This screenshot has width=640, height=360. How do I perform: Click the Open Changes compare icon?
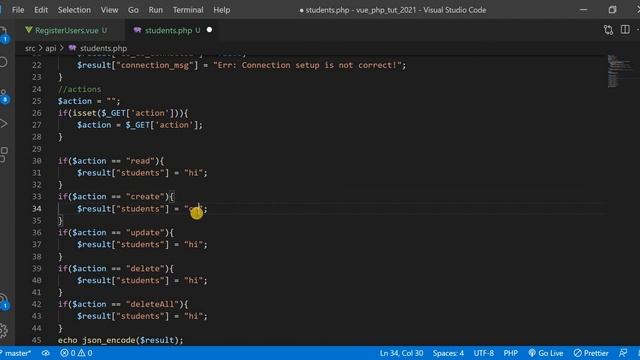[x=608, y=30]
